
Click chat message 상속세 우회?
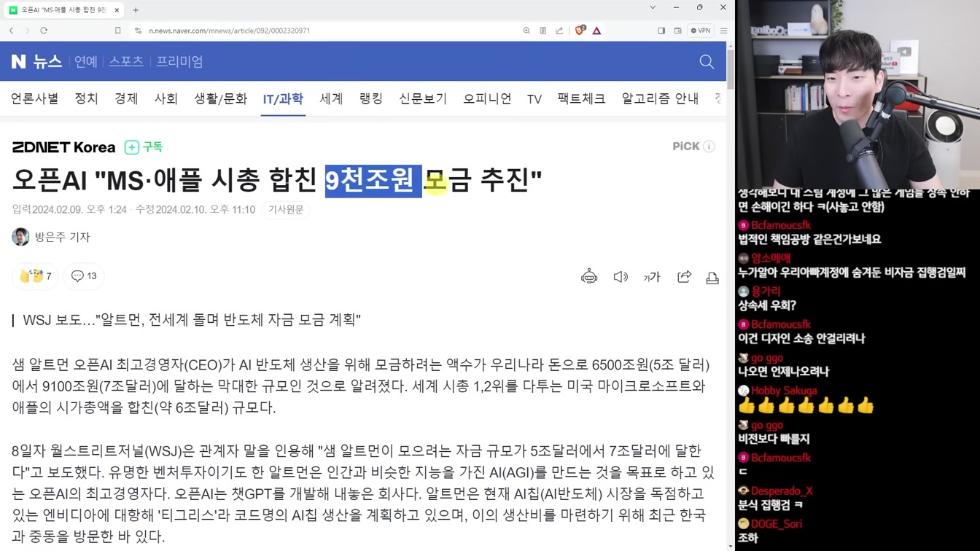(767, 305)
